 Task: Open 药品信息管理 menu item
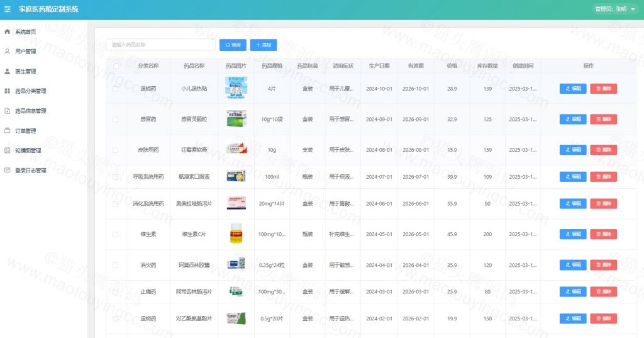point(43,111)
